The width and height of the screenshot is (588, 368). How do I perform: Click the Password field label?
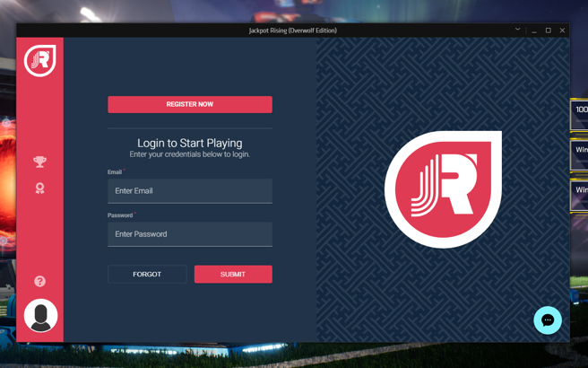point(120,215)
